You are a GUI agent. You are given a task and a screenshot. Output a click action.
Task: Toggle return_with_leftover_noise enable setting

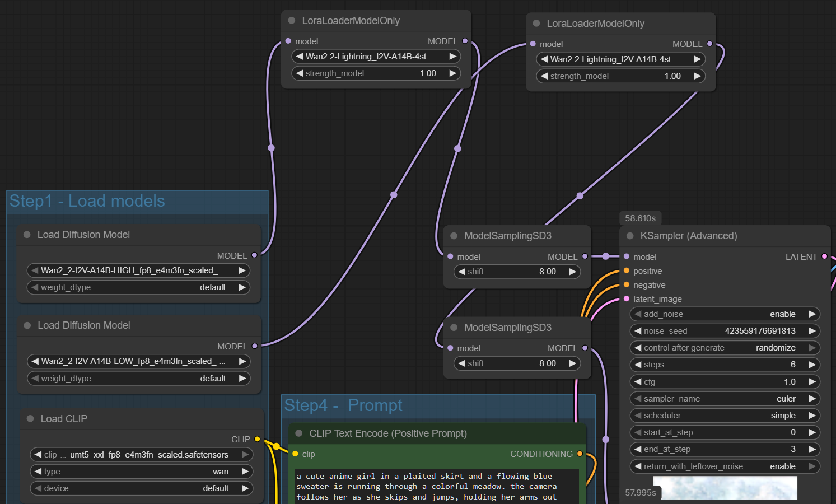(725, 466)
